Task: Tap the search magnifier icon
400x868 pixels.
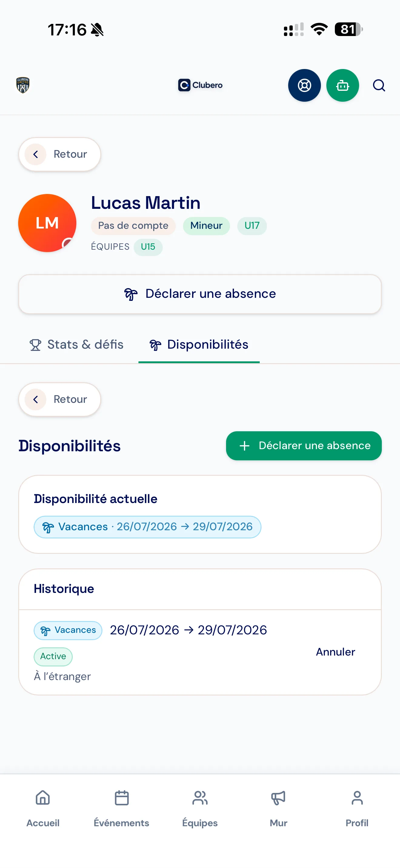Action: 379,85
